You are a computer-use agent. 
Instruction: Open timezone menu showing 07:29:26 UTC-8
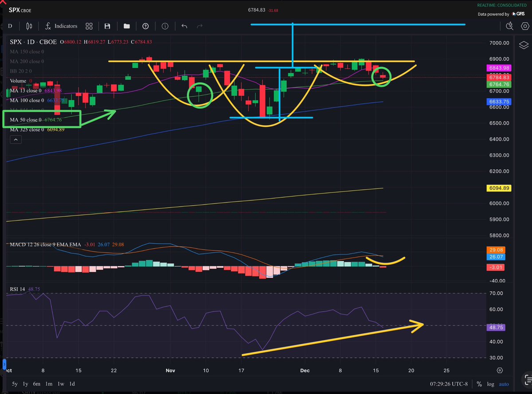pos(448,384)
